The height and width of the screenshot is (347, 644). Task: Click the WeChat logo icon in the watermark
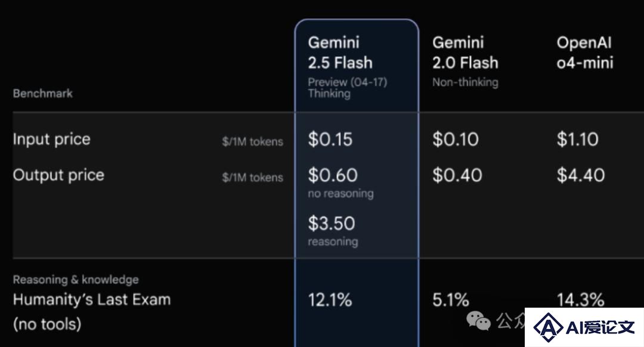tap(478, 320)
